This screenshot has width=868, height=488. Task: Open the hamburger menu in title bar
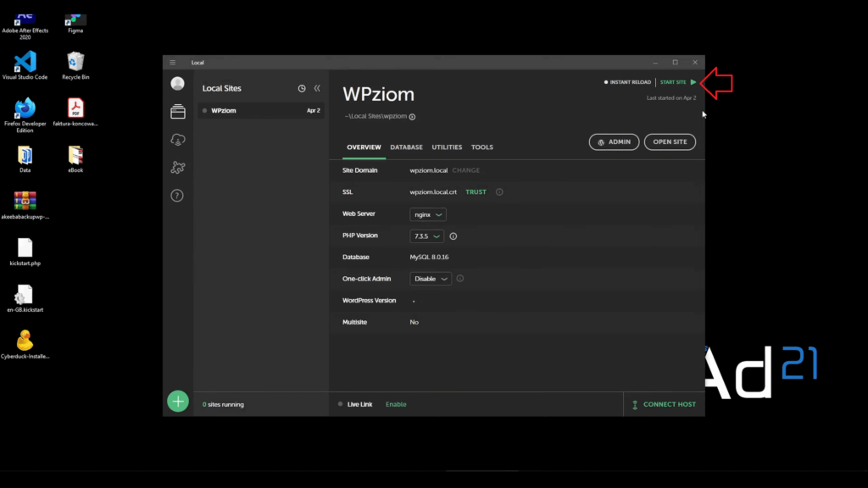173,63
